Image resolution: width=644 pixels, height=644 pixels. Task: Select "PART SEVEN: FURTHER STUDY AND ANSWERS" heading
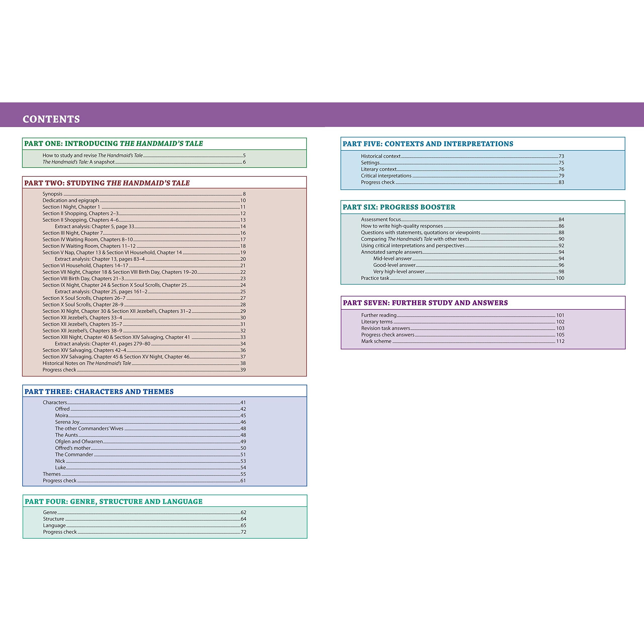425,303
